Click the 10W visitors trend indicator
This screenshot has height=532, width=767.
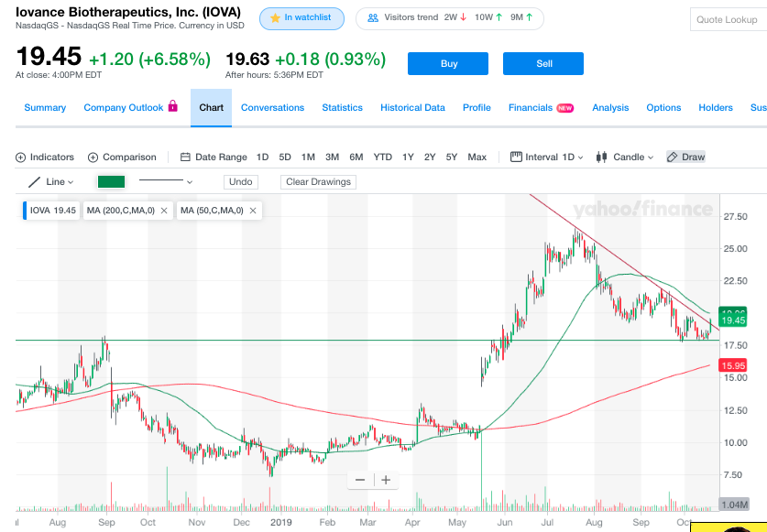pos(488,17)
